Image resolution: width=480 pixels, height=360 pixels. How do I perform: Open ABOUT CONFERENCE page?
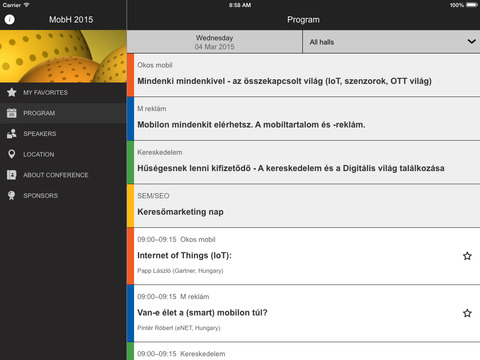coord(63,175)
